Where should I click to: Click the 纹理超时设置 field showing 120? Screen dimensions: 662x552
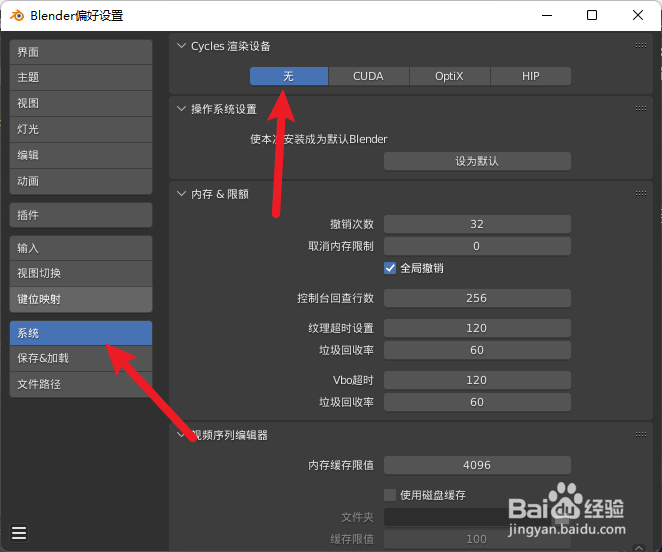pos(477,328)
